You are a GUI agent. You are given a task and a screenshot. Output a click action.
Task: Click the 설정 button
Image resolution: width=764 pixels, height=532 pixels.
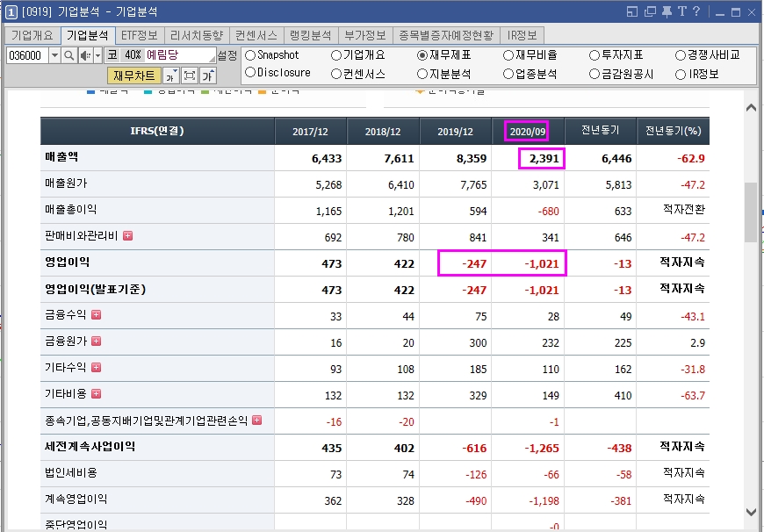point(227,55)
